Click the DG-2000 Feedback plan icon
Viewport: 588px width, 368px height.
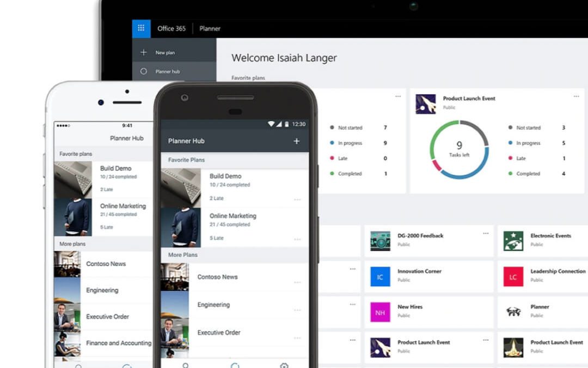pos(380,241)
